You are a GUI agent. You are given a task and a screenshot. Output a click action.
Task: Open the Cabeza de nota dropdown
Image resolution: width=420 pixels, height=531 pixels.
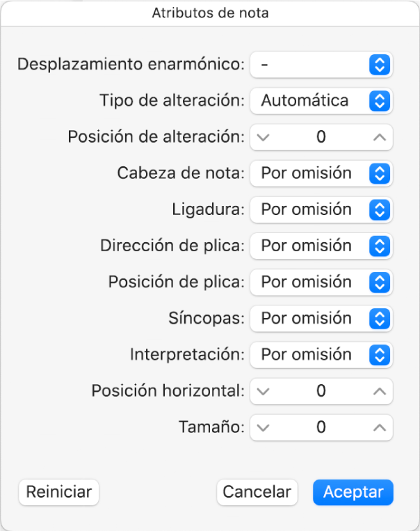(321, 173)
